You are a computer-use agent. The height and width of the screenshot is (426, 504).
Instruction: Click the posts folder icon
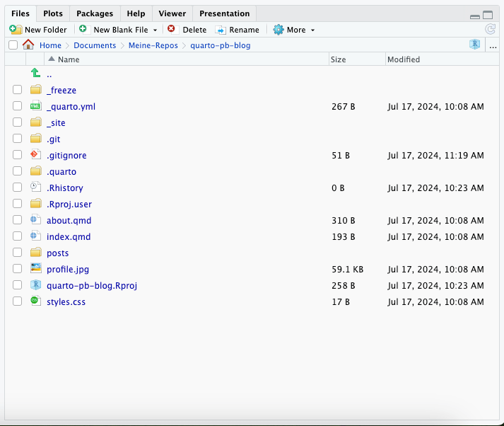click(36, 252)
